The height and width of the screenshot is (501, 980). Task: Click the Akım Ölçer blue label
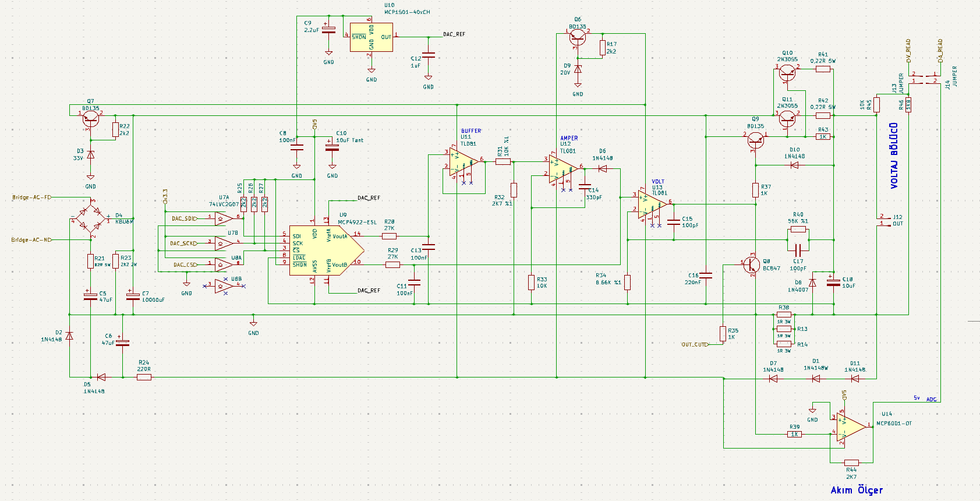click(x=857, y=490)
